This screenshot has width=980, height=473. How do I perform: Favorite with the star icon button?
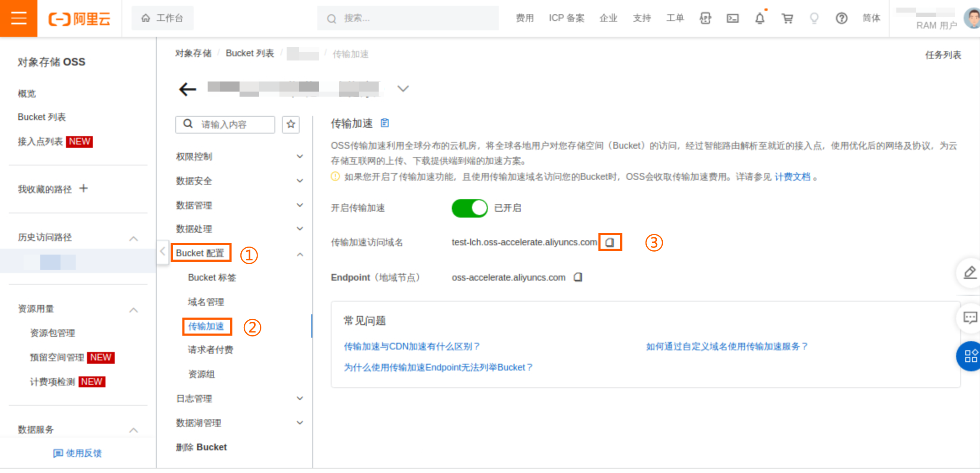click(x=291, y=124)
